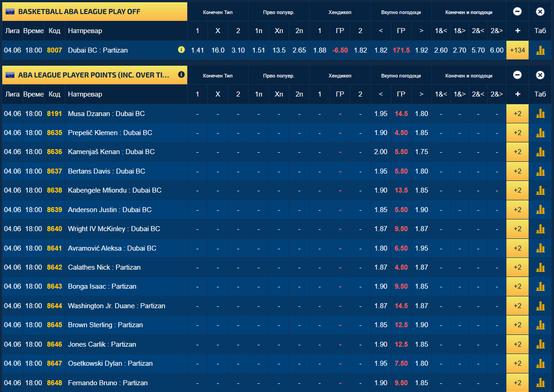Open stats chart icon for Avramović Aleksa row
The height and width of the screenshot is (392, 554).
(x=540, y=248)
